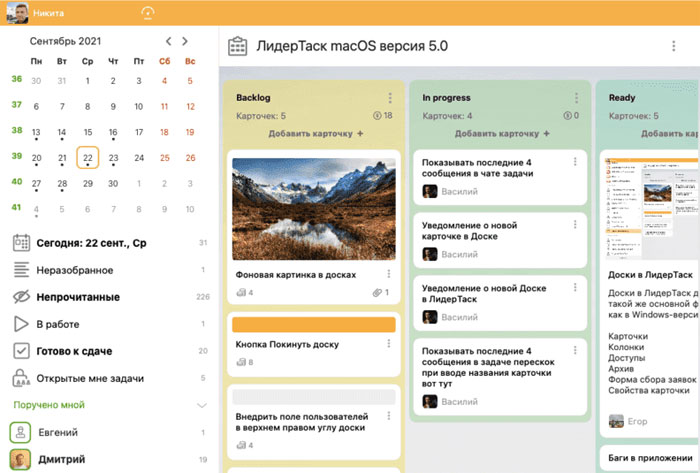Click the board calendar icon beside title

click(238, 46)
